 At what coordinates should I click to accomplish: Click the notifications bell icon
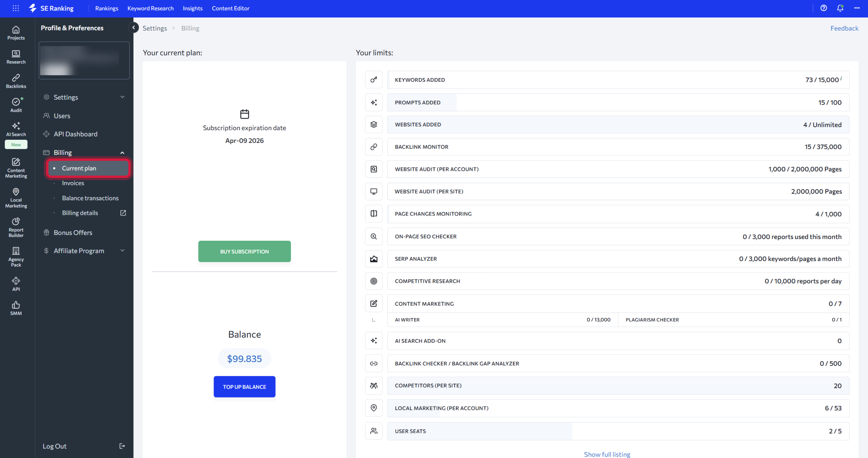point(840,8)
